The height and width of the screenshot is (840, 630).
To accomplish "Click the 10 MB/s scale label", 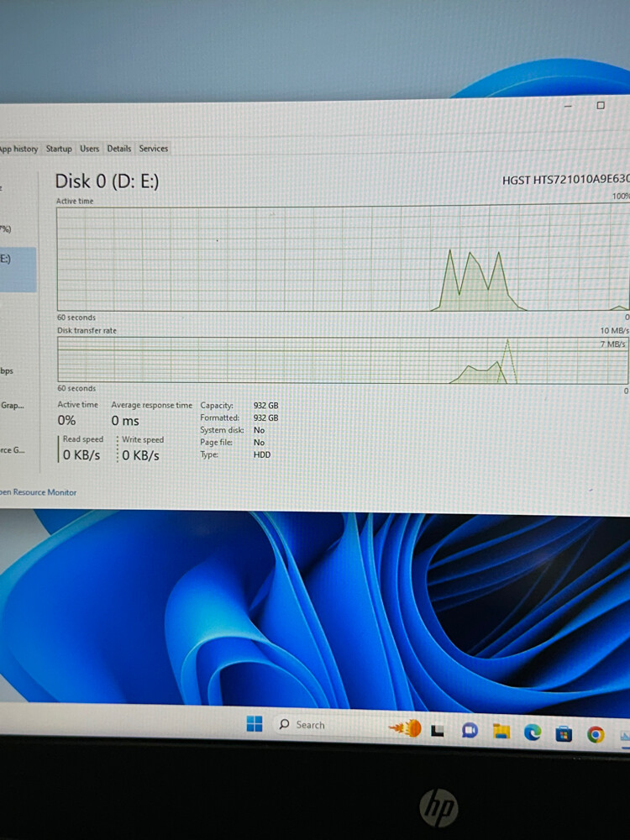I will [x=615, y=330].
